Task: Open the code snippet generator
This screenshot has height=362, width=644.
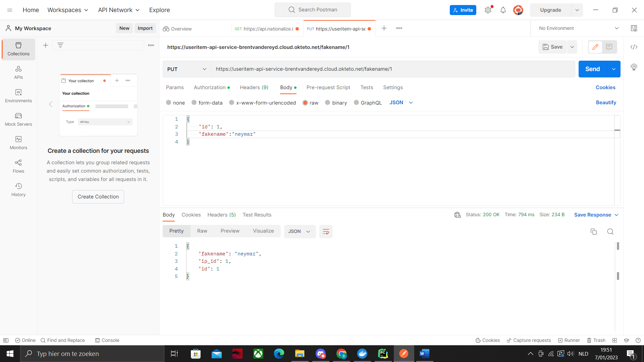Action: (x=634, y=47)
